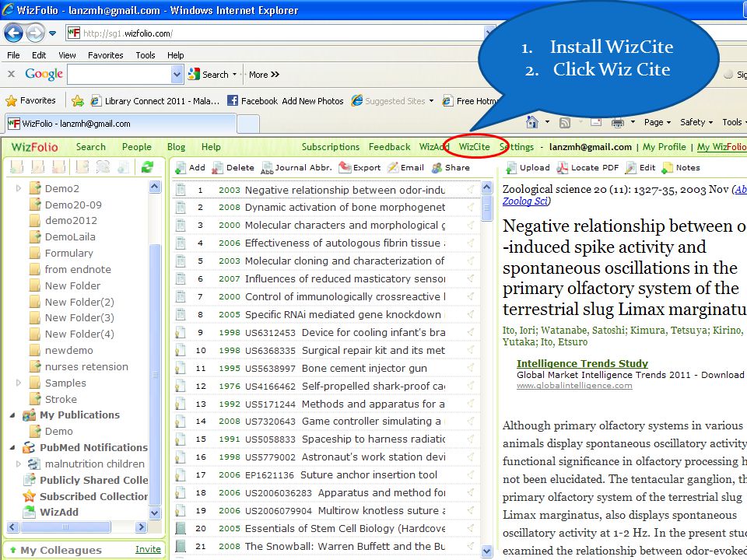This screenshot has height=560, width=747.
Task: Click folder tree scroll down arrow
Action: pos(155,513)
